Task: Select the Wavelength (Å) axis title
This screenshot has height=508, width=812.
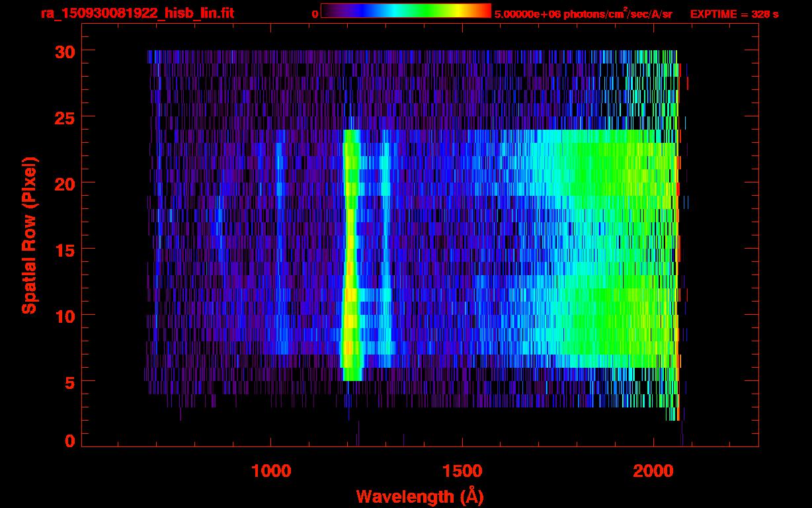Action: tap(419, 496)
